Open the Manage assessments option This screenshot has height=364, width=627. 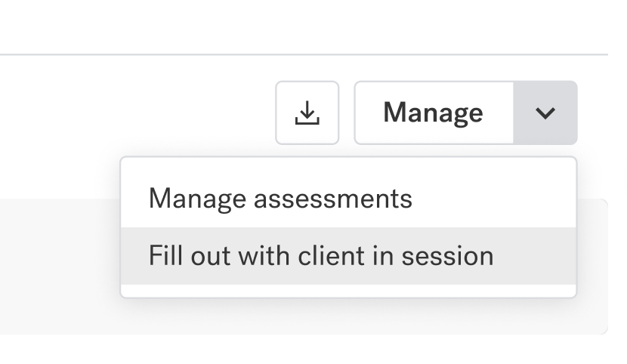(x=348, y=199)
